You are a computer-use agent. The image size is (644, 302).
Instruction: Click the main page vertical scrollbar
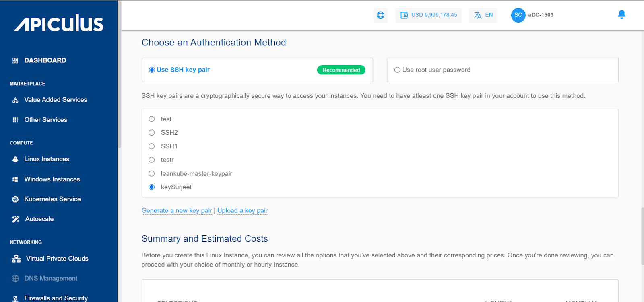coord(642,236)
